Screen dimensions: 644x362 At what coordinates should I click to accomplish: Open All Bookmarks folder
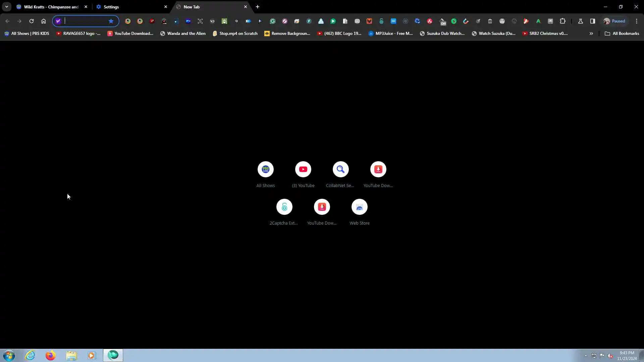(622, 34)
